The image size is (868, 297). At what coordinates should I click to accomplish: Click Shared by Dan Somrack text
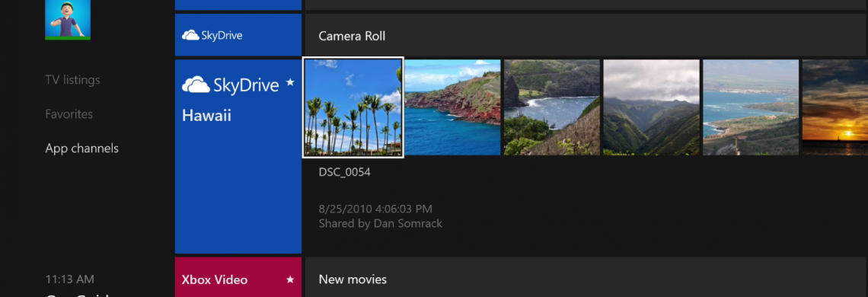pyautogui.click(x=380, y=224)
